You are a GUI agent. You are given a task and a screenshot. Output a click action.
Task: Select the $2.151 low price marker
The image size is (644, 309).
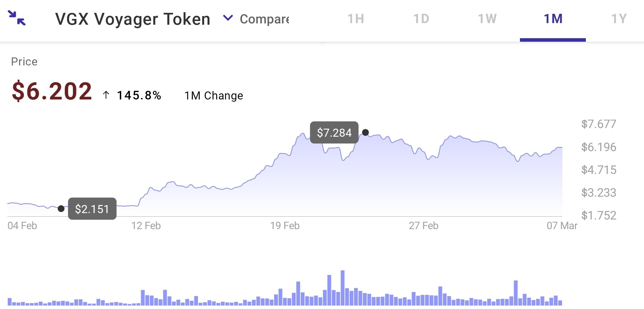point(92,209)
